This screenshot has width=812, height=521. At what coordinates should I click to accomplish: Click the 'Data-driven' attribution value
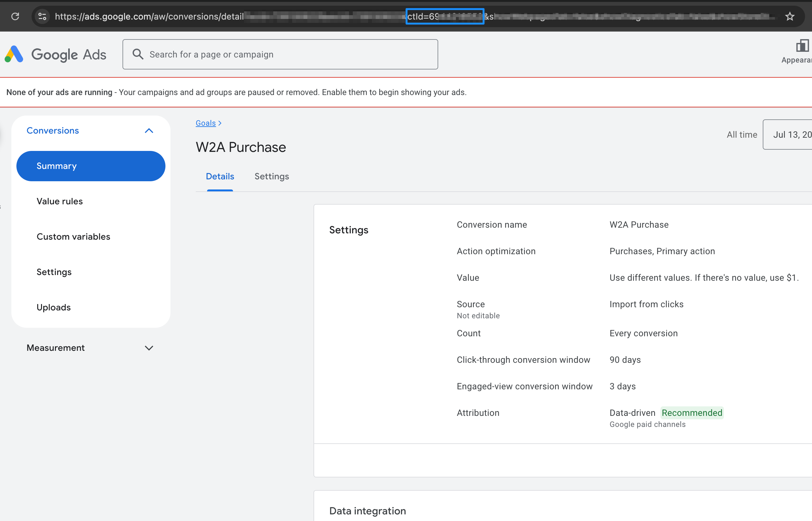[x=632, y=413]
